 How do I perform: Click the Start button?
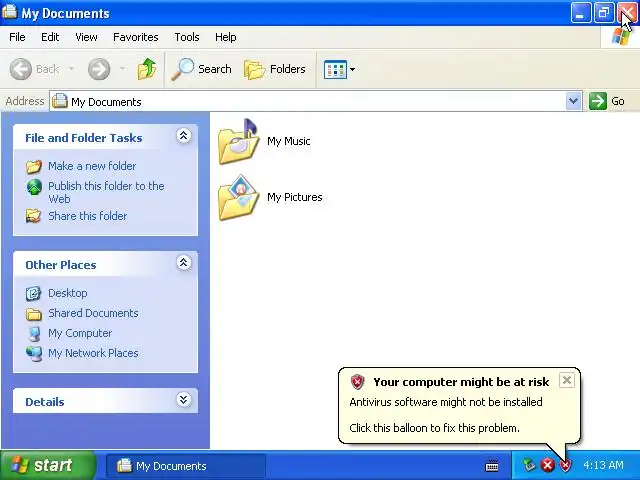(48, 465)
